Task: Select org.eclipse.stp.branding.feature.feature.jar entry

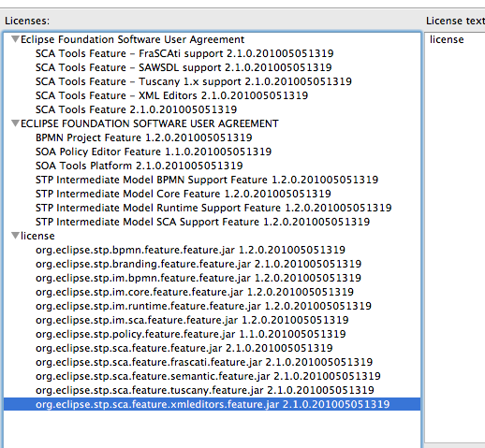Action: coord(198,264)
